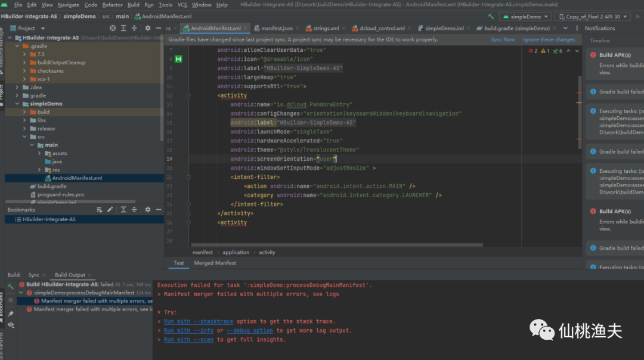The width and height of the screenshot is (644, 360).
Task: Expand the libs folder
Action: [24, 120]
